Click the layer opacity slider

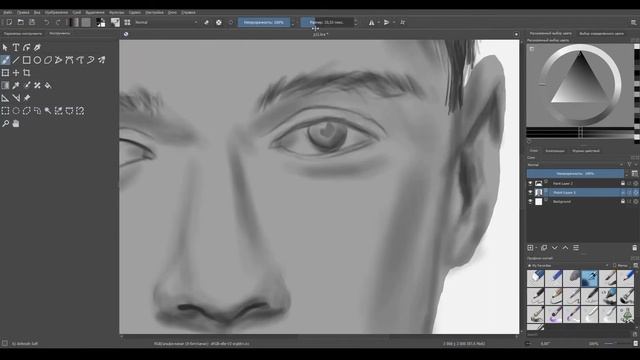click(x=575, y=173)
